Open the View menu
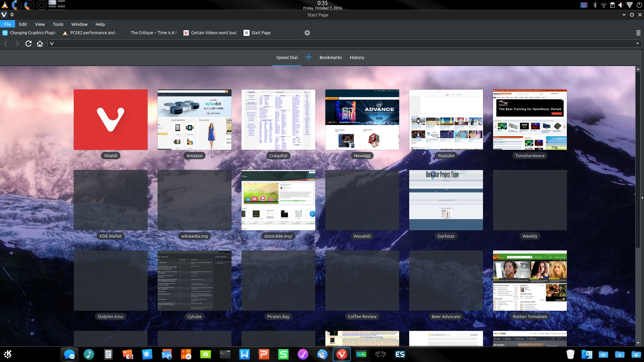The width and height of the screenshot is (644, 362). coord(40,24)
